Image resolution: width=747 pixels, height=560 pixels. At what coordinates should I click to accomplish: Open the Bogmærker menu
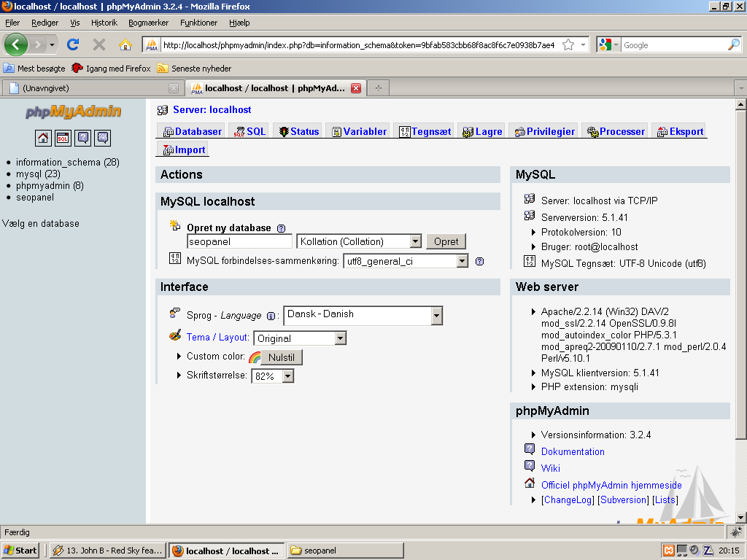[x=148, y=23]
